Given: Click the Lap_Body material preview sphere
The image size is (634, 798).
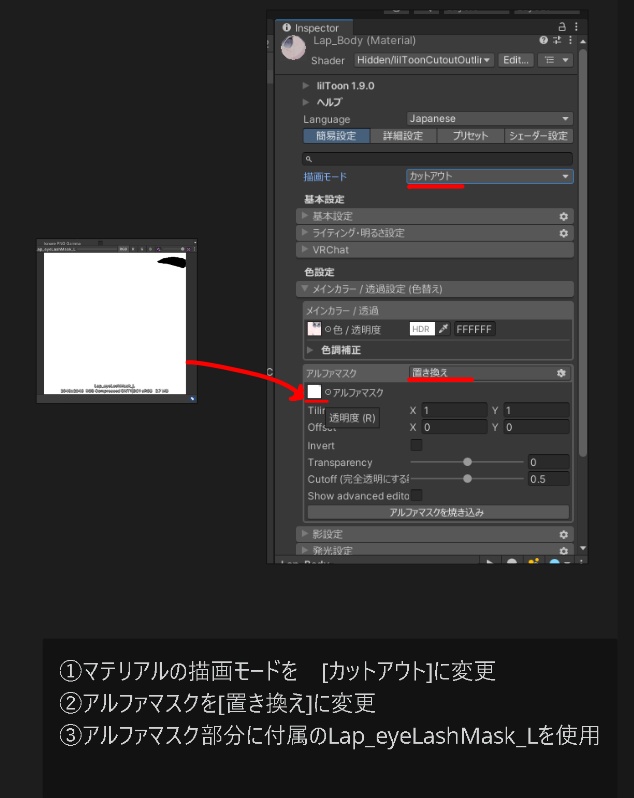Looking at the screenshot, I should pos(293,48).
